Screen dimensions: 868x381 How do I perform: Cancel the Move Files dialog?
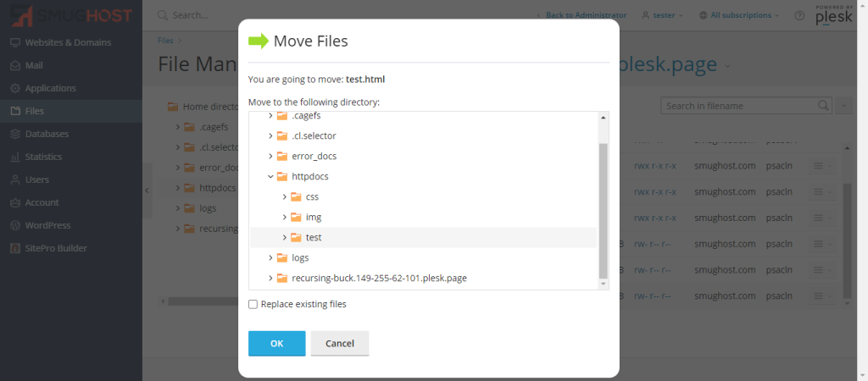(x=339, y=343)
